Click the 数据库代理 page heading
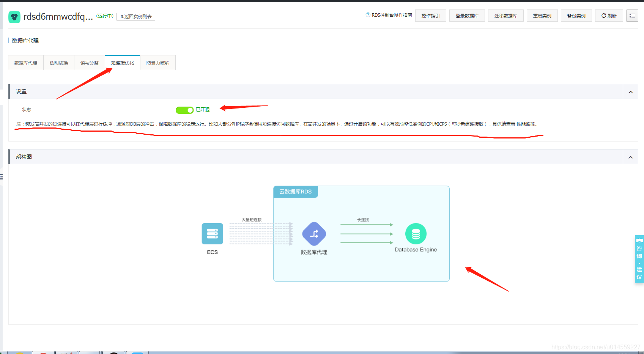 coord(25,41)
